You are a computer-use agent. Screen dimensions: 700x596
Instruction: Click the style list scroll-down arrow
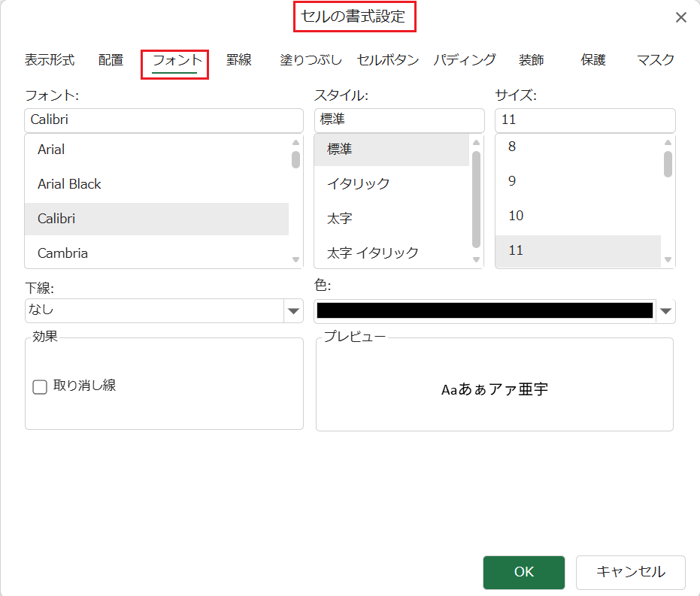click(x=477, y=259)
